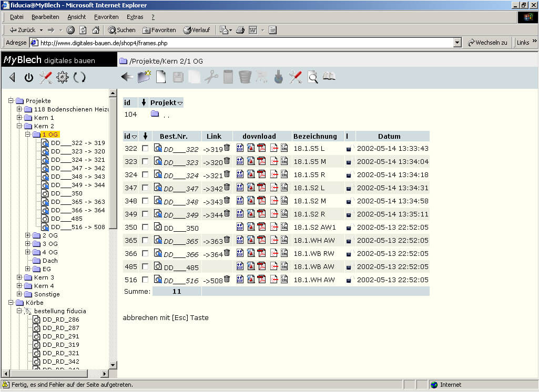
Task: Open the Favoriten menu
Action: (x=106, y=17)
